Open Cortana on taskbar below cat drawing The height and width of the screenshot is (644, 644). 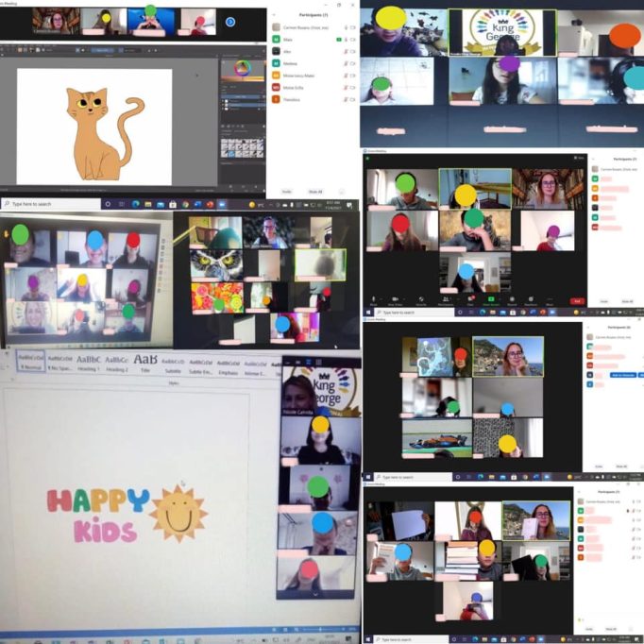[x=108, y=204]
